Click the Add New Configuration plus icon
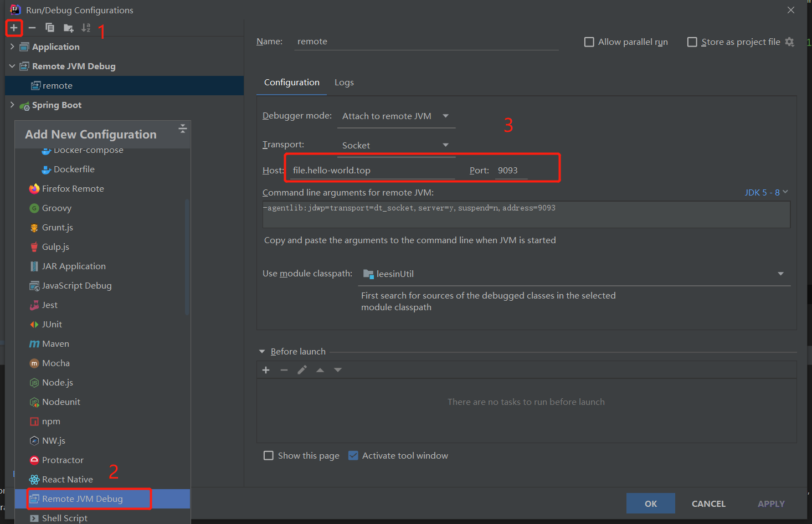Viewport: 812px width, 524px height. pyautogui.click(x=14, y=28)
